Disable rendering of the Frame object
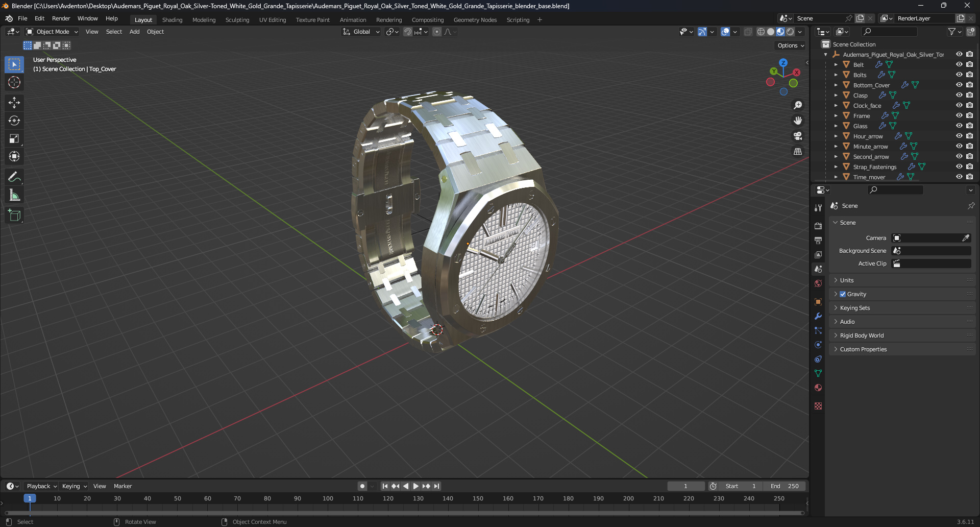 click(x=969, y=115)
